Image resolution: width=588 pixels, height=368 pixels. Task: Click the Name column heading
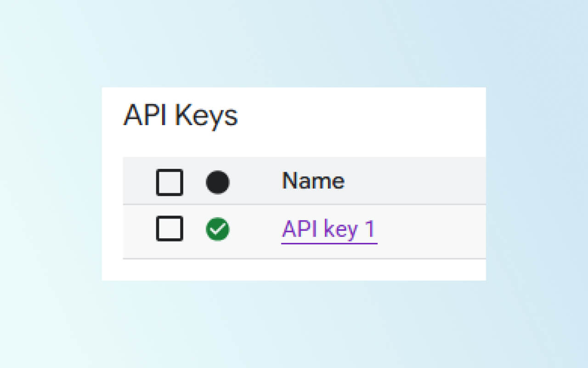(313, 181)
